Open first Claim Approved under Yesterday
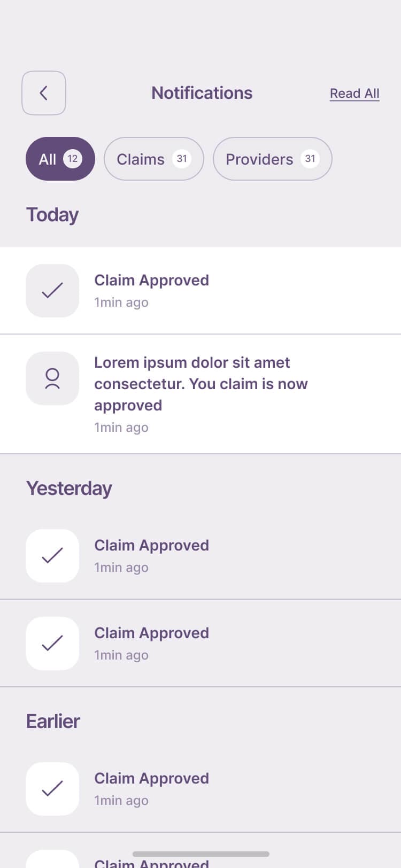The image size is (401, 868). 151,545
